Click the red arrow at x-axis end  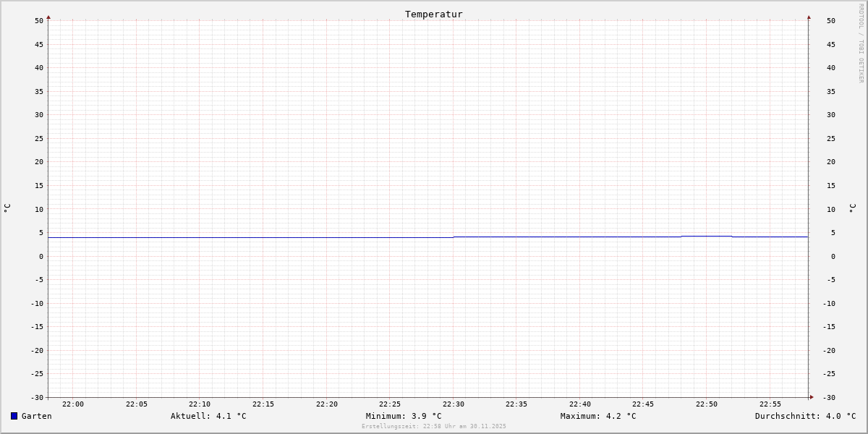(x=812, y=397)
